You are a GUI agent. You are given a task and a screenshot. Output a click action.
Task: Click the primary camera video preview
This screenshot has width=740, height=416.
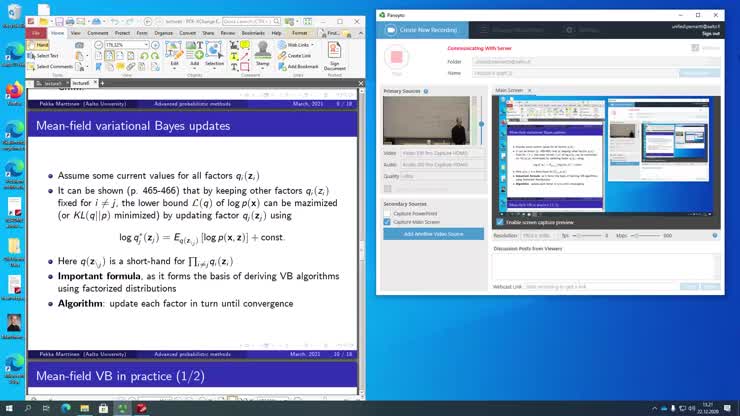click(x=426, y=120)
